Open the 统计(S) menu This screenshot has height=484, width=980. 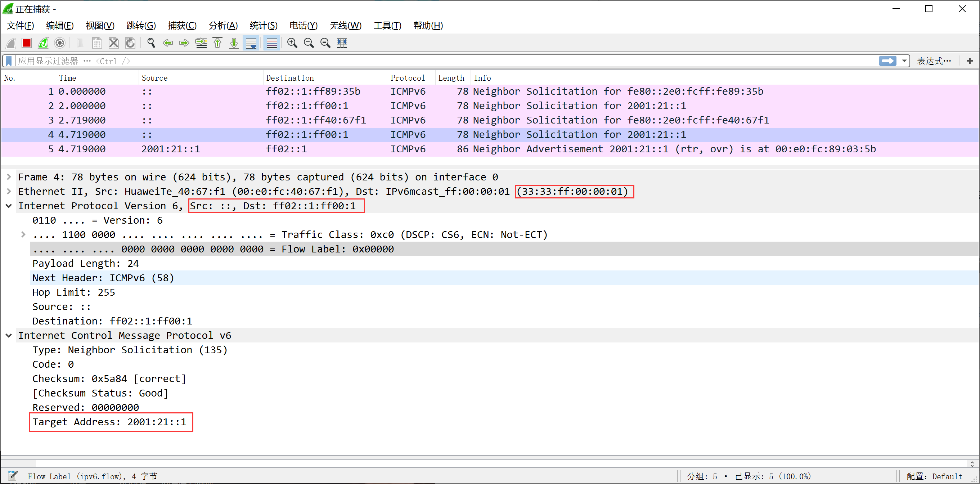click(x=263, y=26)
